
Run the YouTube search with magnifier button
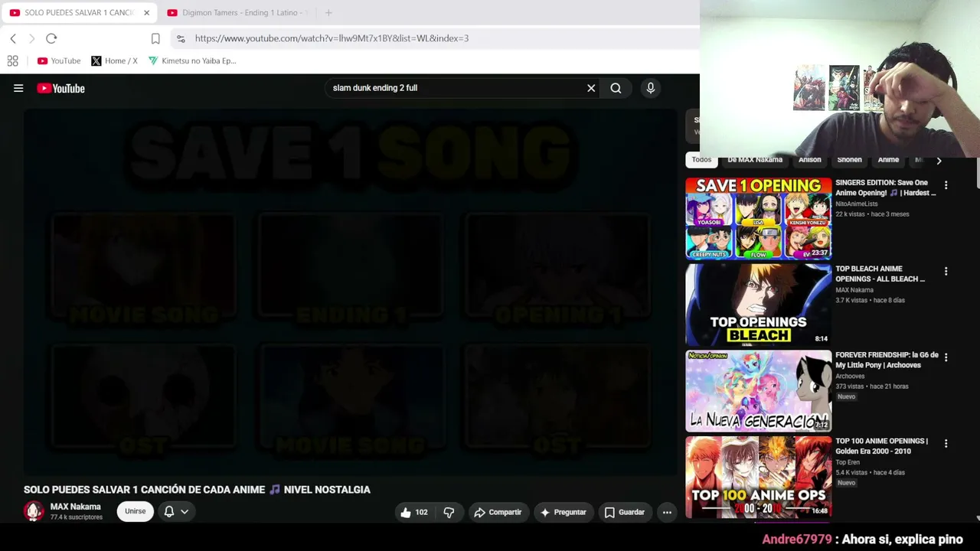[616, 88]
